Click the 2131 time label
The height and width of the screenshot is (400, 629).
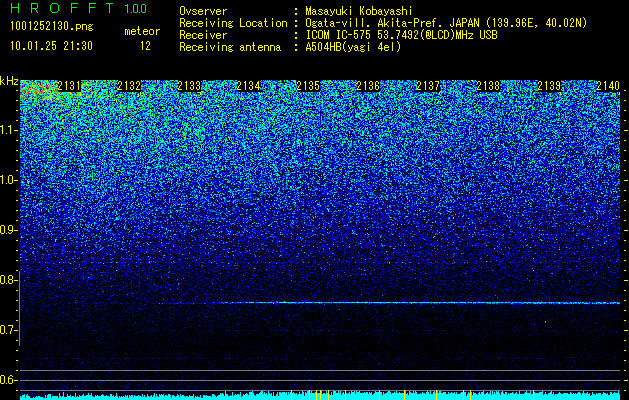(69, 86)
